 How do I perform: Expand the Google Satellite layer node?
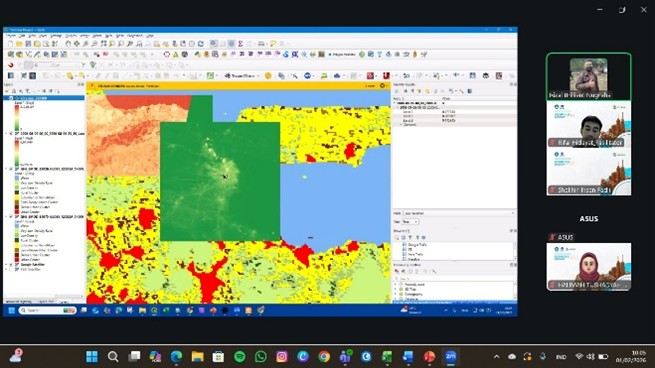point(6,264)
